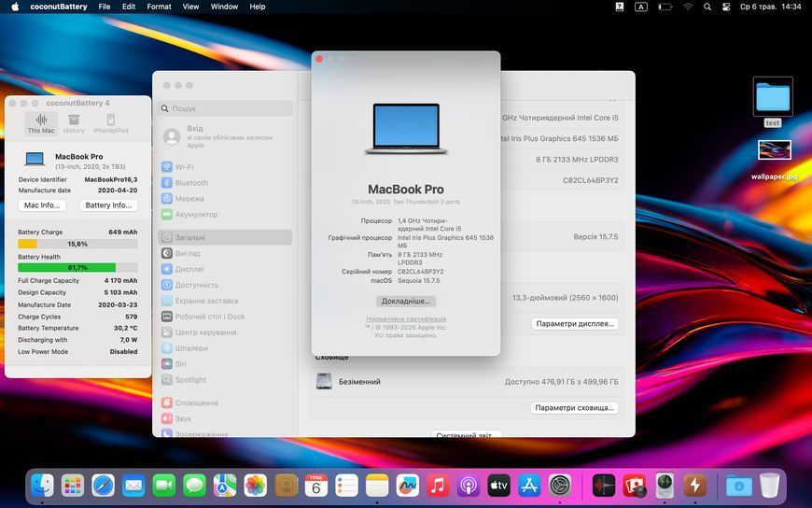This screenshot has width=812, height=508.
Task: Open the Edit menu
Action: (129, 7)
